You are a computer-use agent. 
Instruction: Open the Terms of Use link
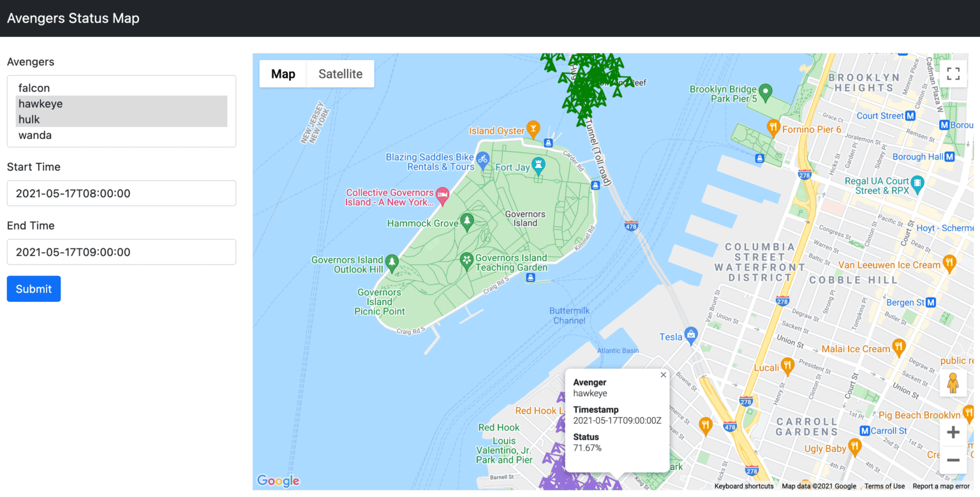[x=885, y=486]
